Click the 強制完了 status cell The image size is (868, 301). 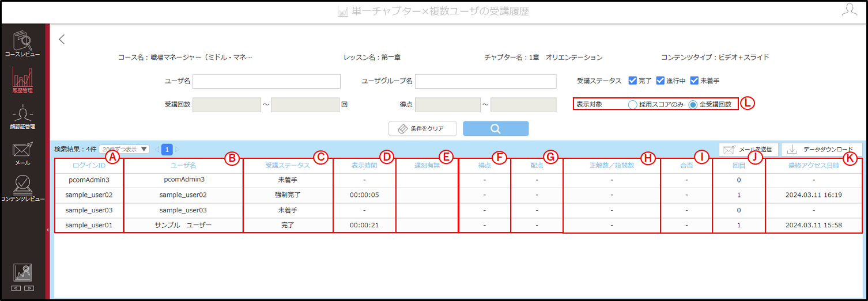tap(288, 195)
